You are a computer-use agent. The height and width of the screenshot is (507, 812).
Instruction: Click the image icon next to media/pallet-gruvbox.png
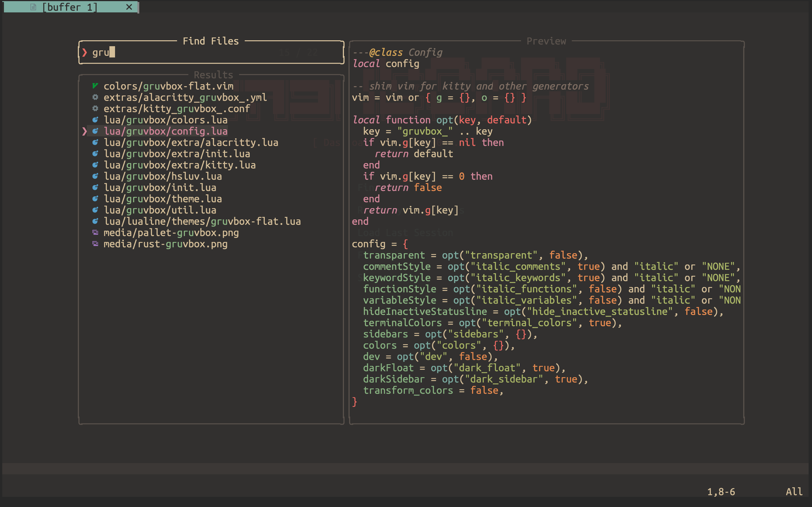pyautogui.click(x=95, y=232)
